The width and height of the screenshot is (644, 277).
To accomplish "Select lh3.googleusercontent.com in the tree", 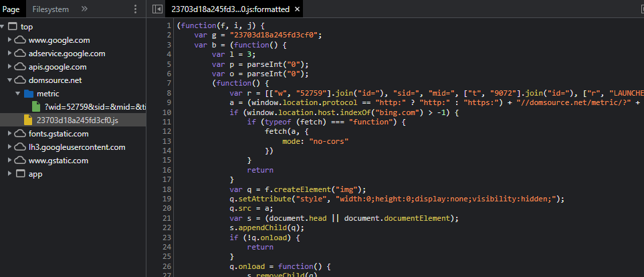I will 77,147.
